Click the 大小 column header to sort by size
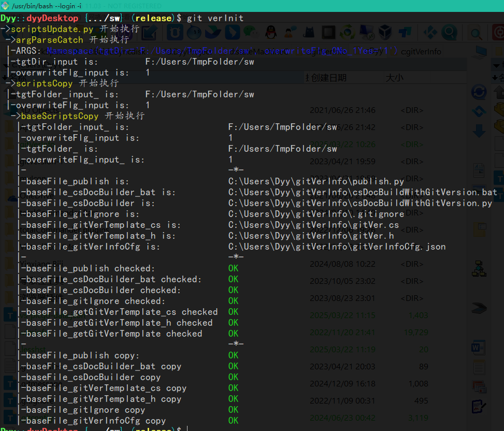 (394, 77)
